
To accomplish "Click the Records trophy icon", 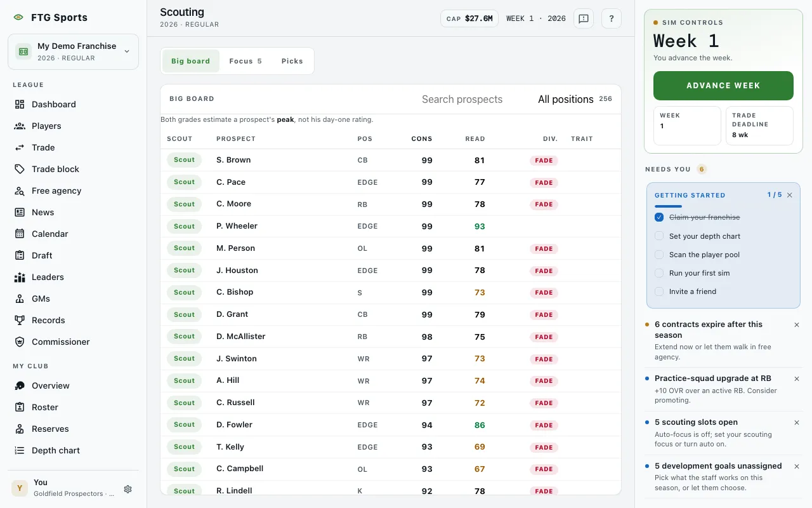I will 20,320.
